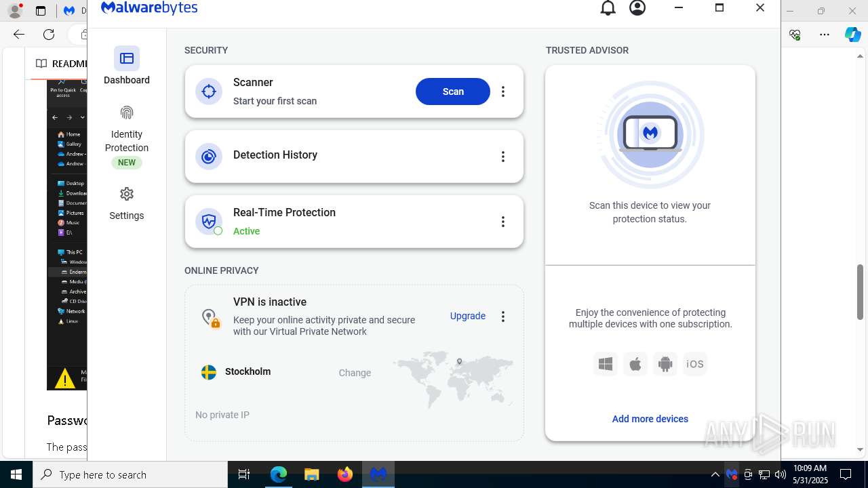Launch Firefox from taskbar

coord(344,474)
